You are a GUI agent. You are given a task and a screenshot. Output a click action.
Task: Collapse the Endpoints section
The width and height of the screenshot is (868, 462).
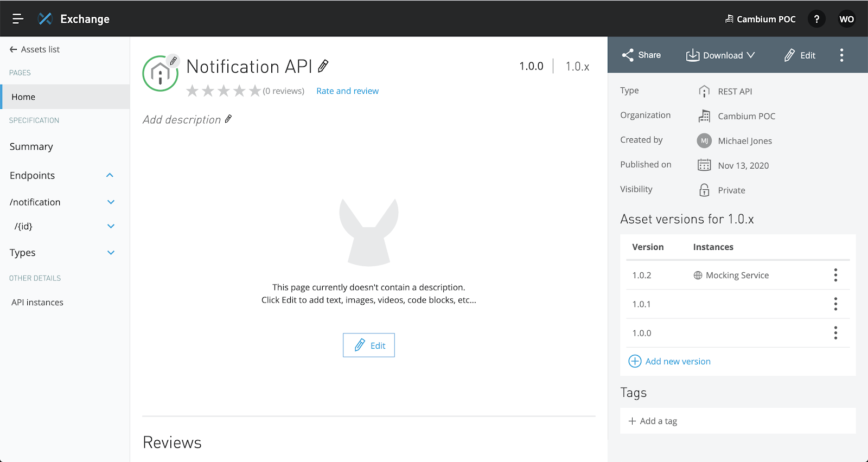click(x=110, y=175)
